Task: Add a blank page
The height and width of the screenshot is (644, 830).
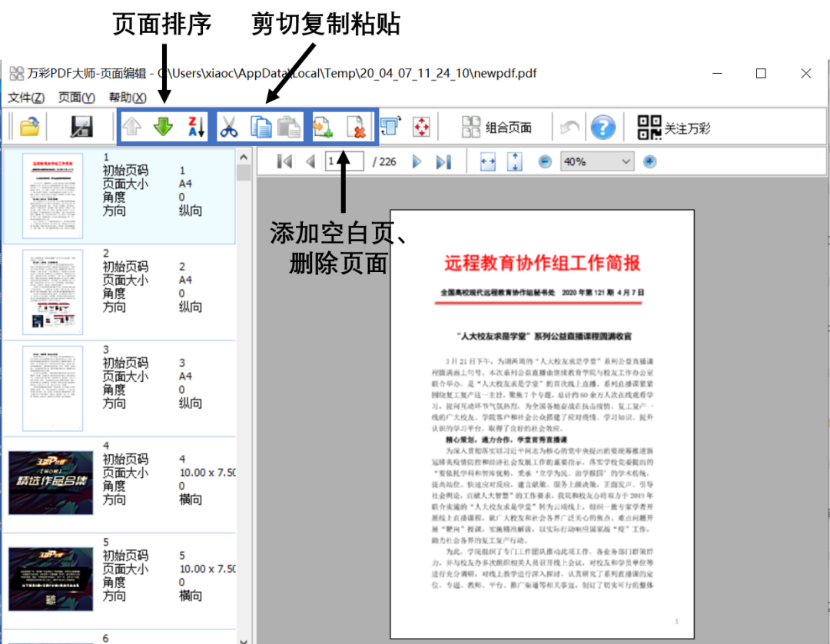Action: pyautogui.click(x=323, y=127)
